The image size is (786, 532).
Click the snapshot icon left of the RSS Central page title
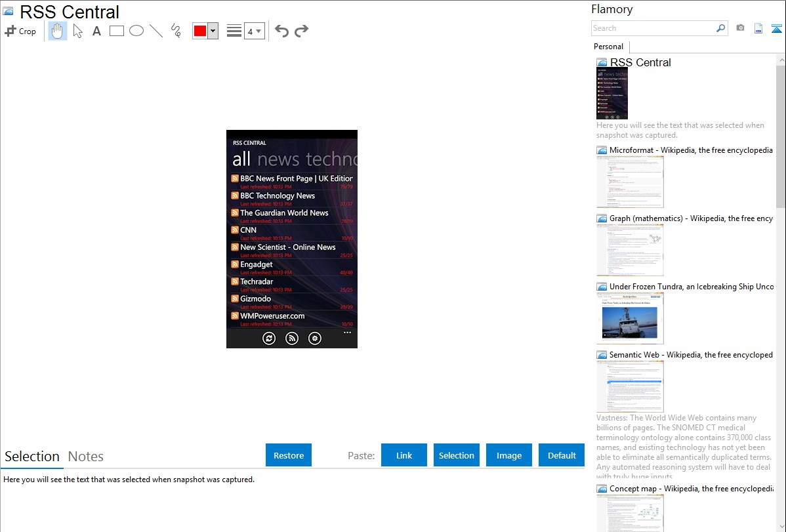[8, 12]
